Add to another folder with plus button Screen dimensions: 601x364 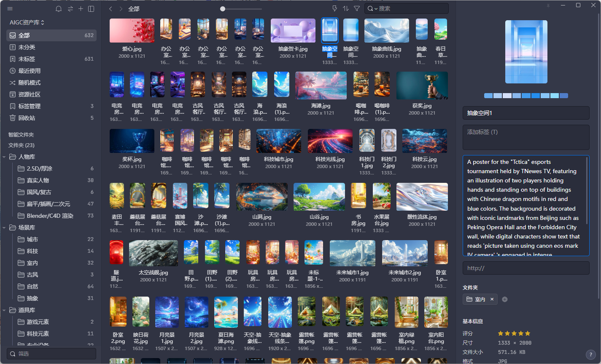point(505,300)
